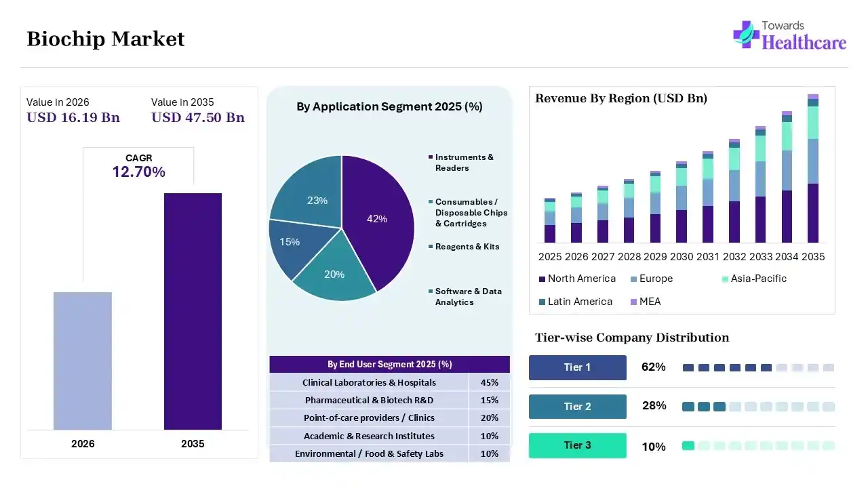The height and width of the screenshot is (488, 868).
Task: Click the 28% tier value
Action: (x=654, y=406)
